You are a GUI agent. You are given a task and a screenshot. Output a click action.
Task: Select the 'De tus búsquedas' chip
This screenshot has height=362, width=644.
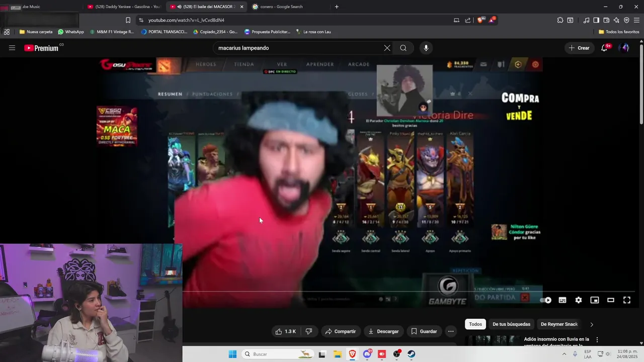(x=511, y=324)
